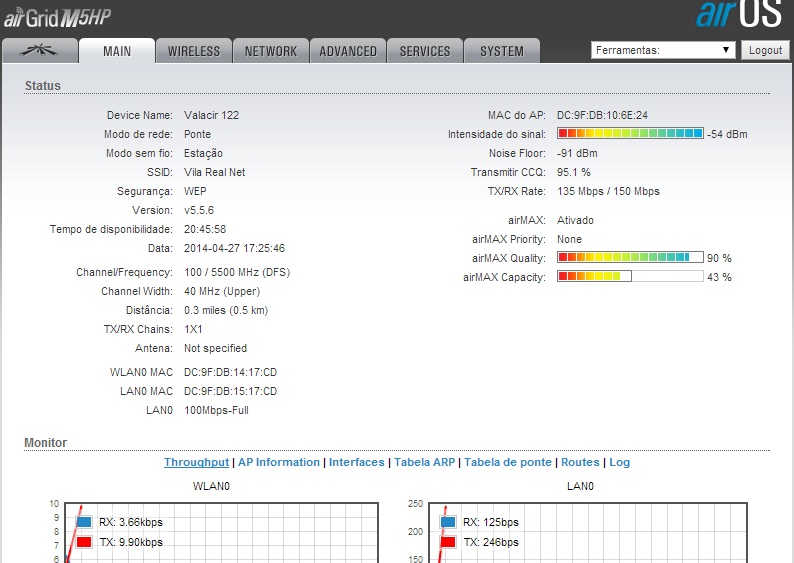Open the WIRELESS tab
The image size is (794, 563).
(194, 51)
